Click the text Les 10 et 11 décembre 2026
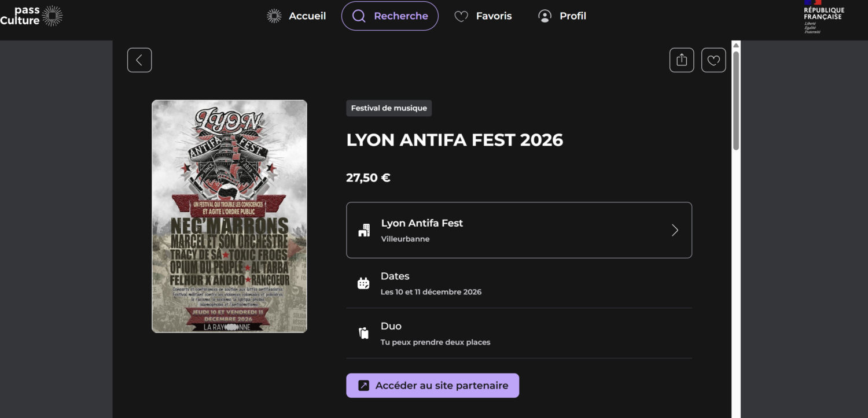The width and height of the screenshot is (868, 418). 431,292
